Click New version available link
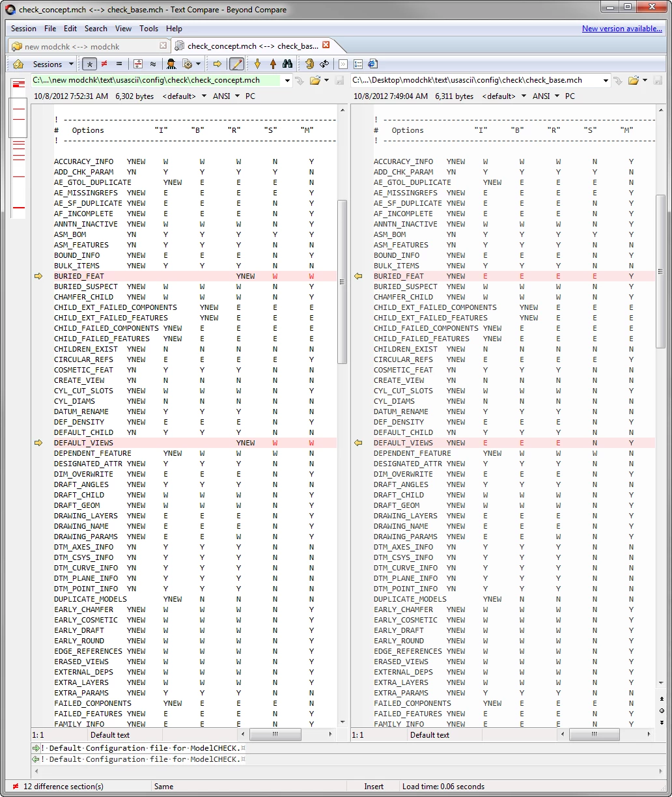Image resolution: width=672 pixels, height=797 pixels. point(622,29)
